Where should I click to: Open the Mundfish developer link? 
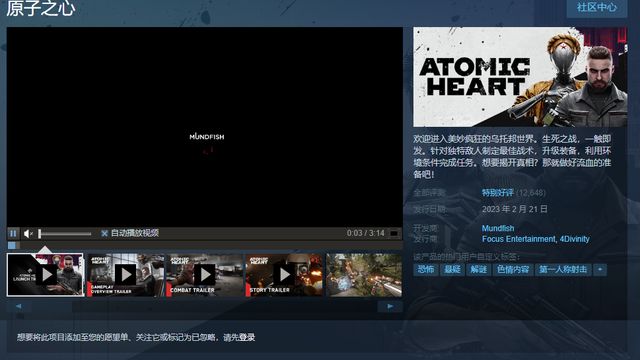pyautogui.click(x=498, y=228)
